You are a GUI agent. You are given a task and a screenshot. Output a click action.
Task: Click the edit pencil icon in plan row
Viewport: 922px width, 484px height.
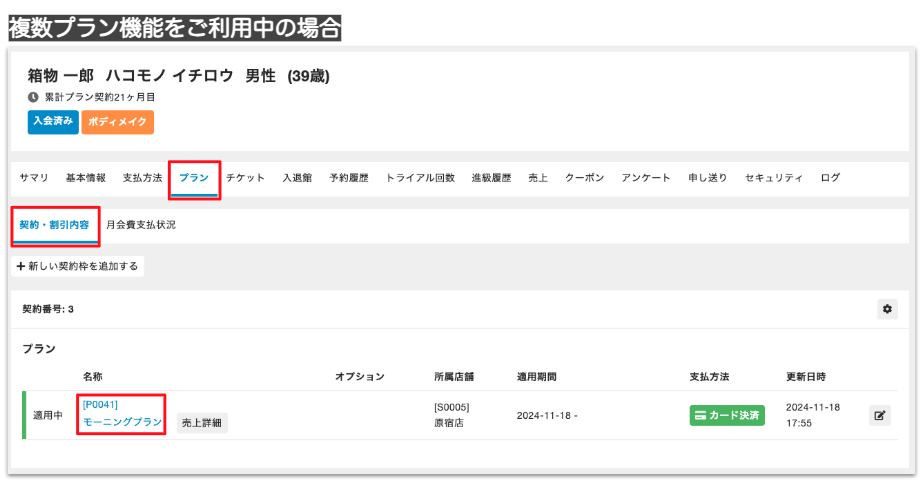879,415
